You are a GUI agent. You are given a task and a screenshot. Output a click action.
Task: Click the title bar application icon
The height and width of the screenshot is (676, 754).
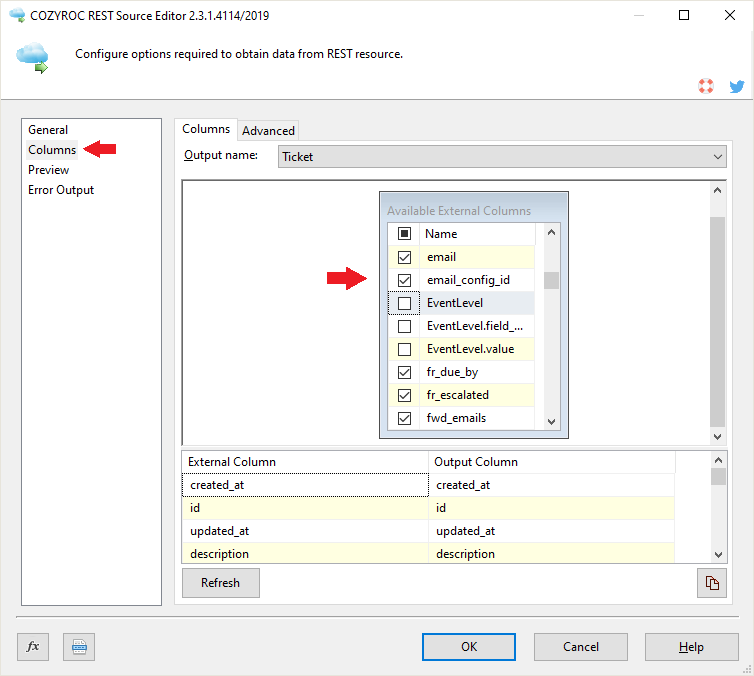(x=15, y=15)
